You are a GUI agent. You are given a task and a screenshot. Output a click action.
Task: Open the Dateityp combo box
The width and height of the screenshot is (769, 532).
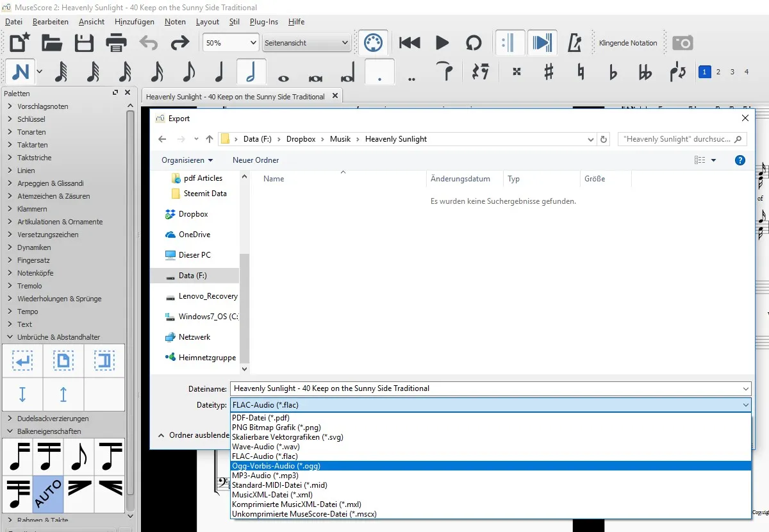click(491, 405)
